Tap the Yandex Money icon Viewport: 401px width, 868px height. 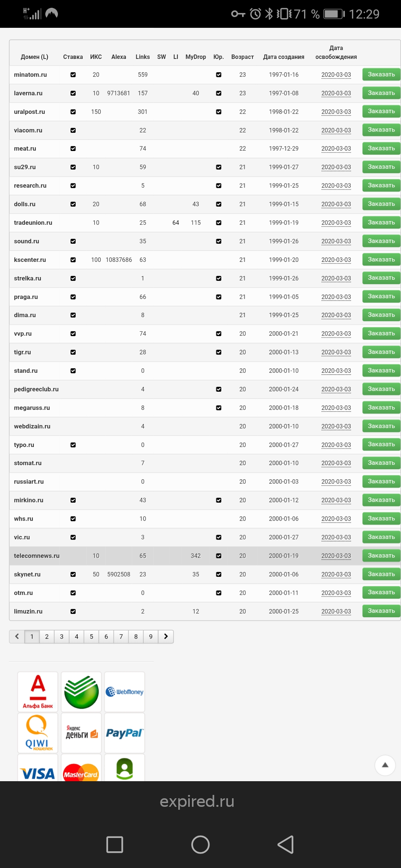pyautogui.click(x=81, y=733)
